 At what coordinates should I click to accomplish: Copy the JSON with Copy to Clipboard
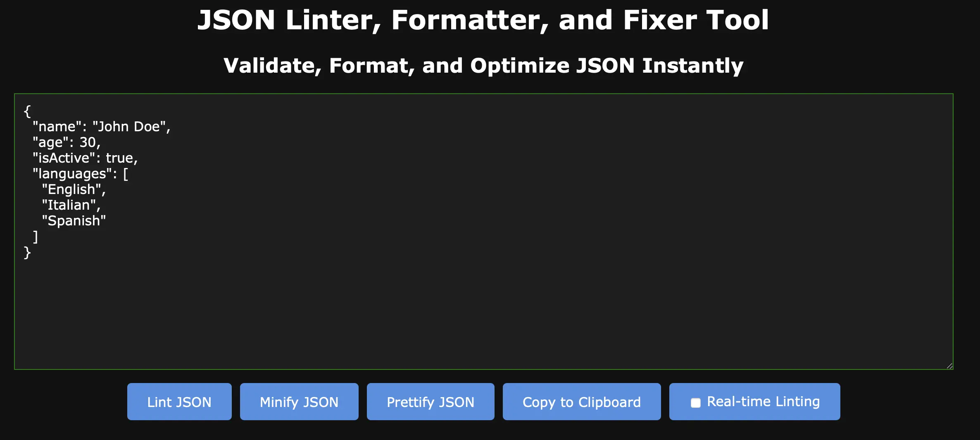coord(581,402)
